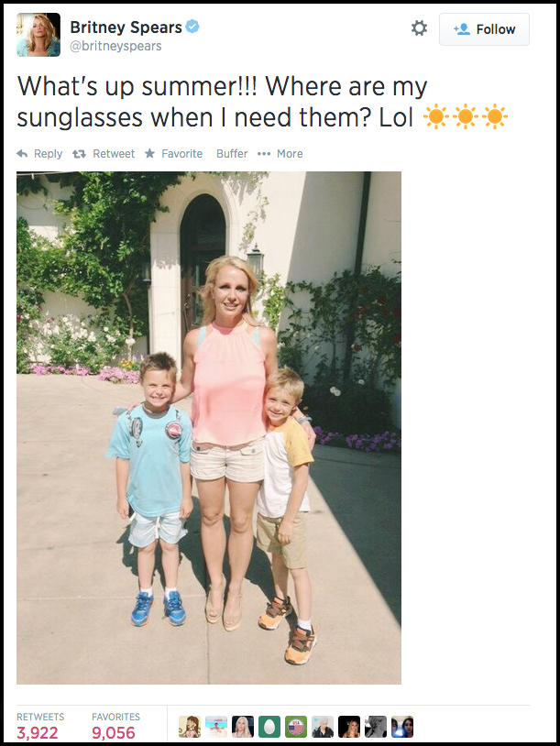This screenshot has height=746, width=560.
Task: Open the first avatar in the favoriters row
Action: (190, 727)
